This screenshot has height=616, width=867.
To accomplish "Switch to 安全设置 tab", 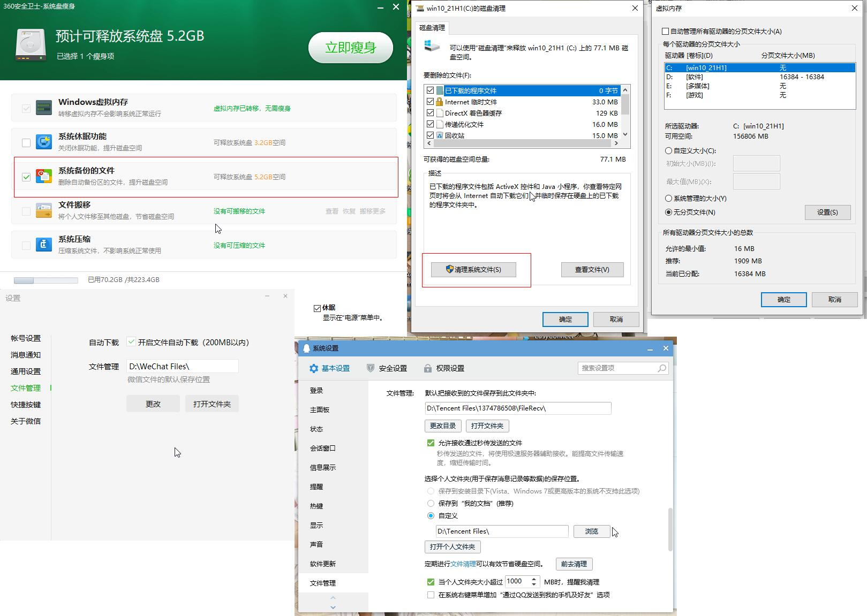I will point(387,368).
